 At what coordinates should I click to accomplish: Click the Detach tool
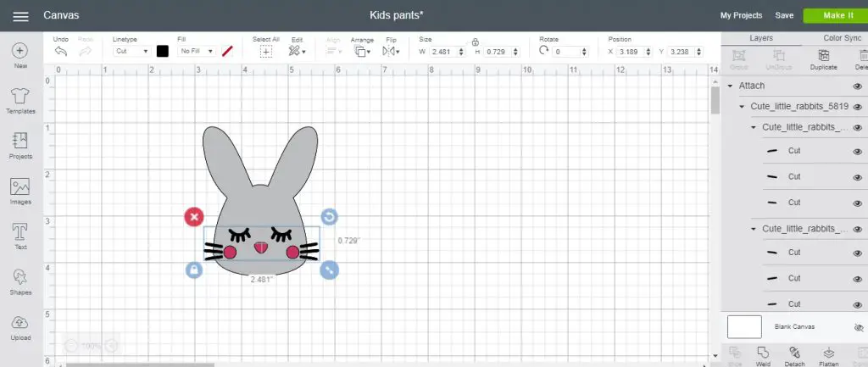coord(795,357)
